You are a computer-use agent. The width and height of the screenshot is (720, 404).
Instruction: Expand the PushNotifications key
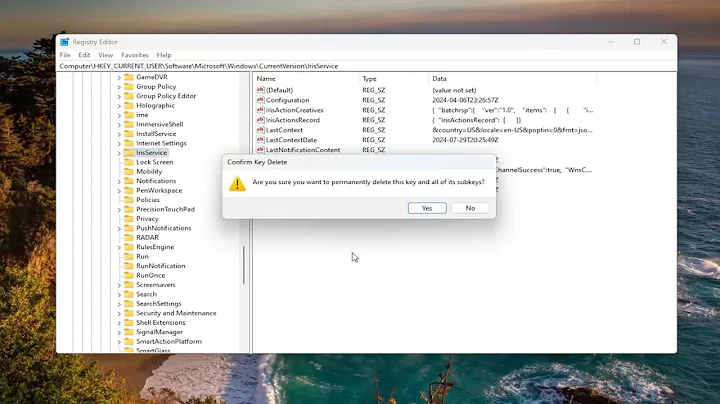click(x=119, y=228)
